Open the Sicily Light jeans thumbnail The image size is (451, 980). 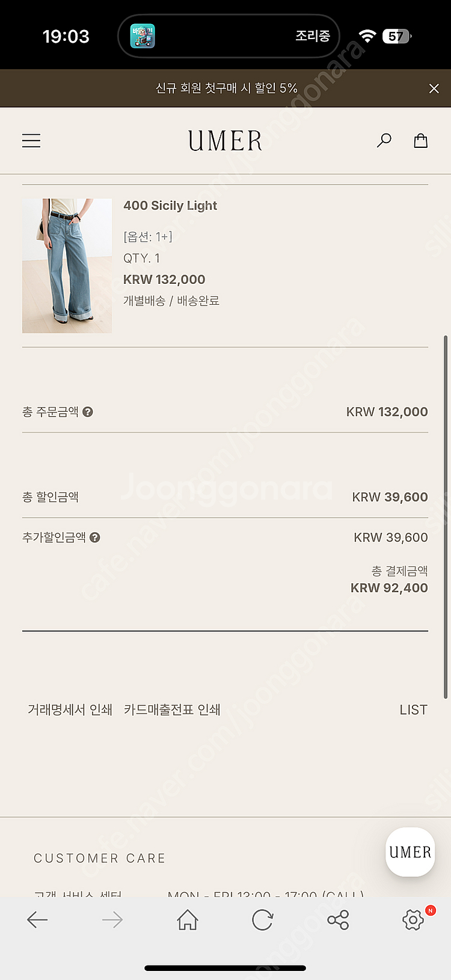click(67, 266)
